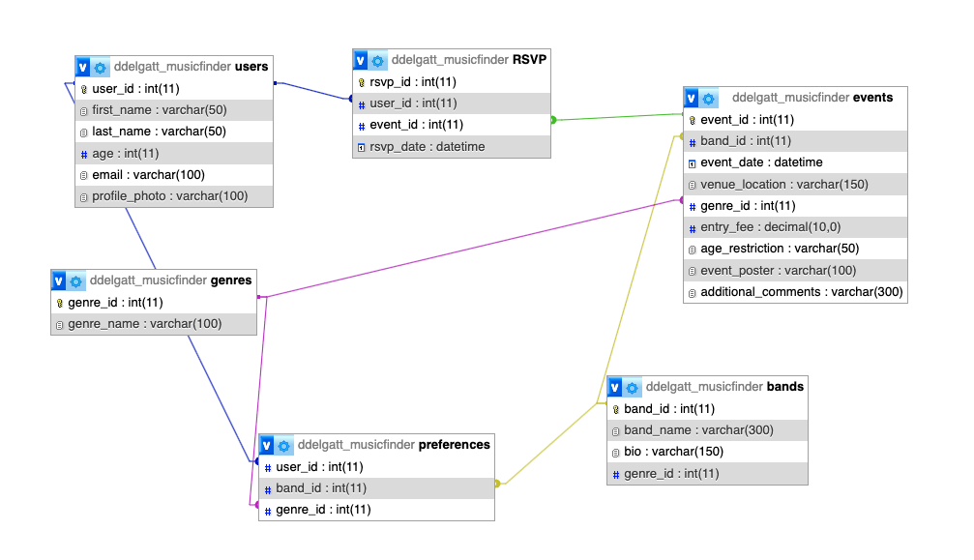Toggle the V button on events table
The height and width of the screenshot is (560, 974).
(692, 99)
